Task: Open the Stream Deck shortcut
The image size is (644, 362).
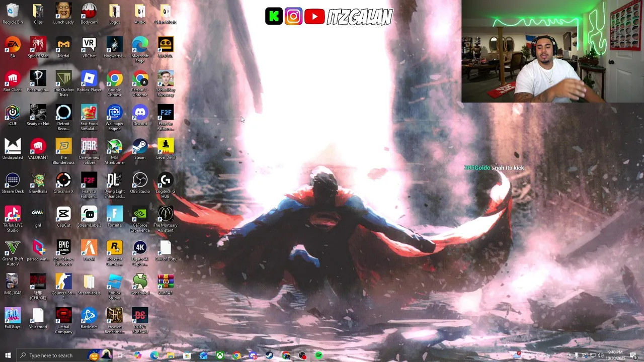Action: point(13,183)
